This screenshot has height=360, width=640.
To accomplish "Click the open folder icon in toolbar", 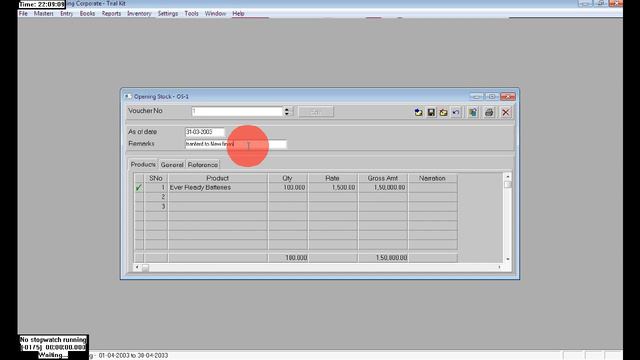I will pyautogui.click(x=443, y=112).
